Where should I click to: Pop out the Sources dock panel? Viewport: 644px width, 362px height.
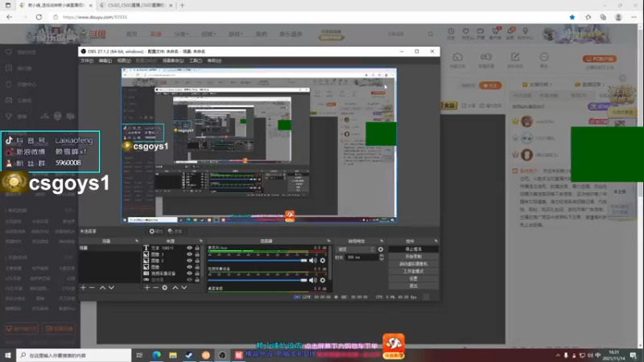click(200, 241)
